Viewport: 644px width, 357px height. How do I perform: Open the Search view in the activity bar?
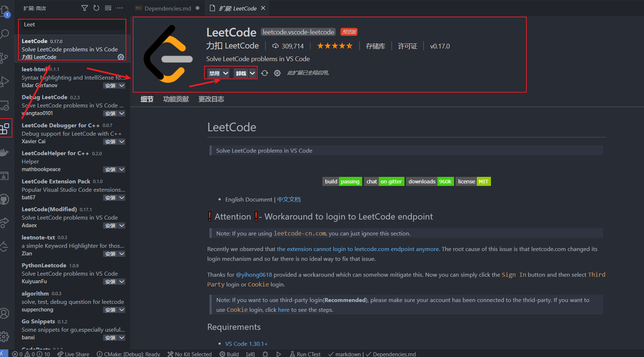pos(5,34)
